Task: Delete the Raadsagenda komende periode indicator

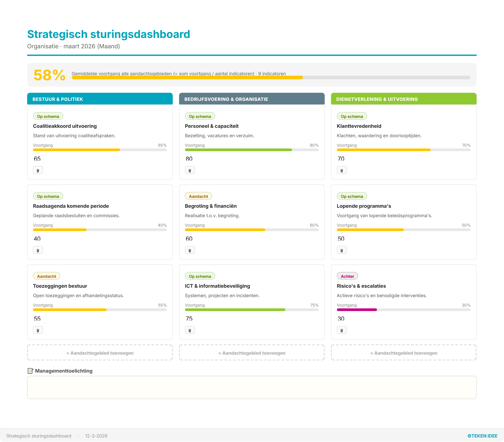Action: coord(38,250)
